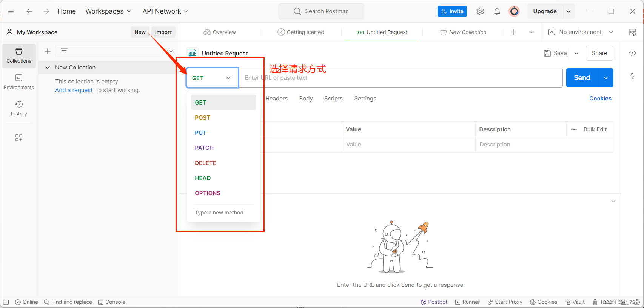Open the No environment selector
Image resolution: width=644 pixels, height=308 pixels.
[580, 32]
